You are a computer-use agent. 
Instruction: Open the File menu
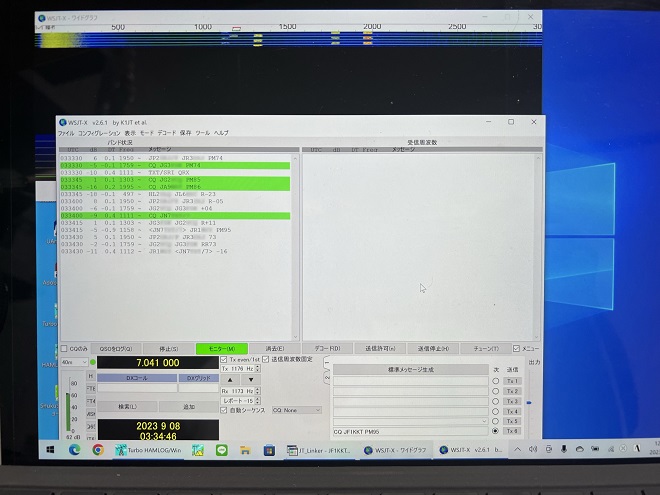click(x=66, y=133)
